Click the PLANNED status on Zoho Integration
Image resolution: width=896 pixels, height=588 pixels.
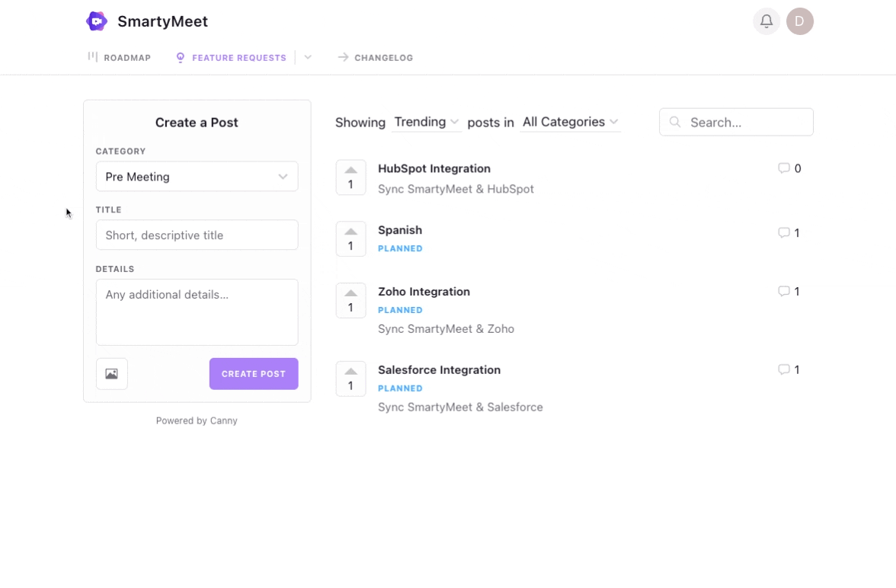click(x=400, y=310)
